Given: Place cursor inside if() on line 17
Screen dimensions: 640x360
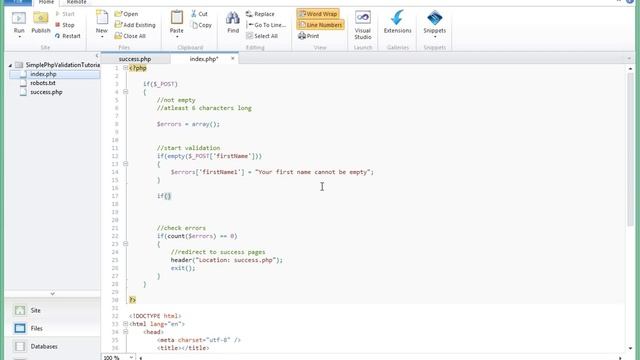Looking at the screenshot, I should coord(167,196).
